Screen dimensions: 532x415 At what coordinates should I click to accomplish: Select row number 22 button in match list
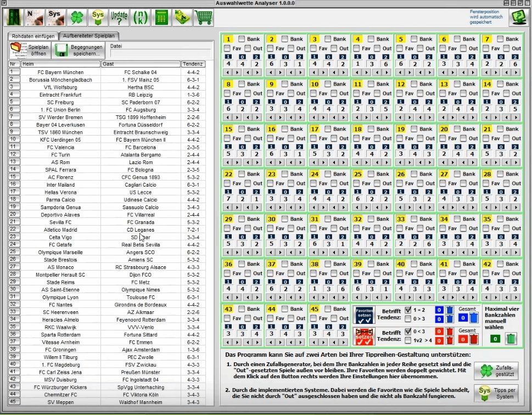14,229
